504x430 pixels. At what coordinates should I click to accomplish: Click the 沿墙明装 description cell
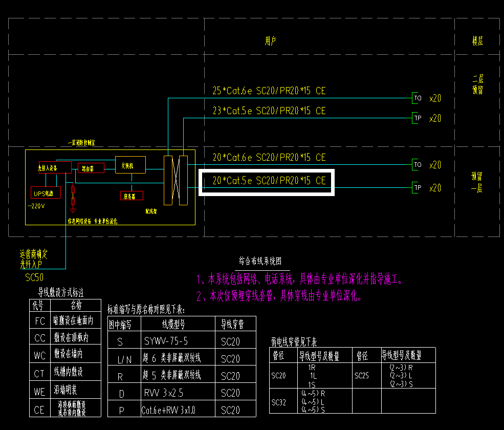[76, 390]
